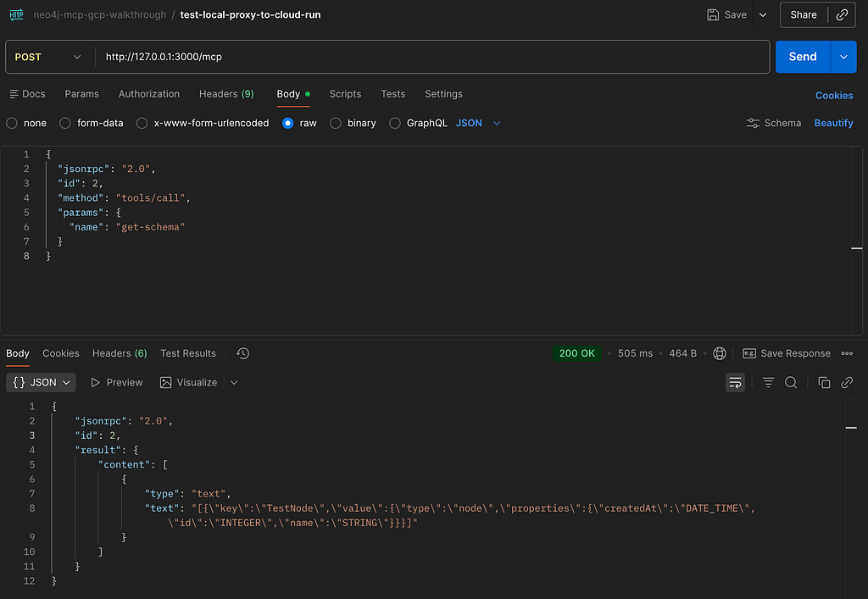Click the "get-schema" name value
The image size is (868, 599).
click(x=151, y=227)
